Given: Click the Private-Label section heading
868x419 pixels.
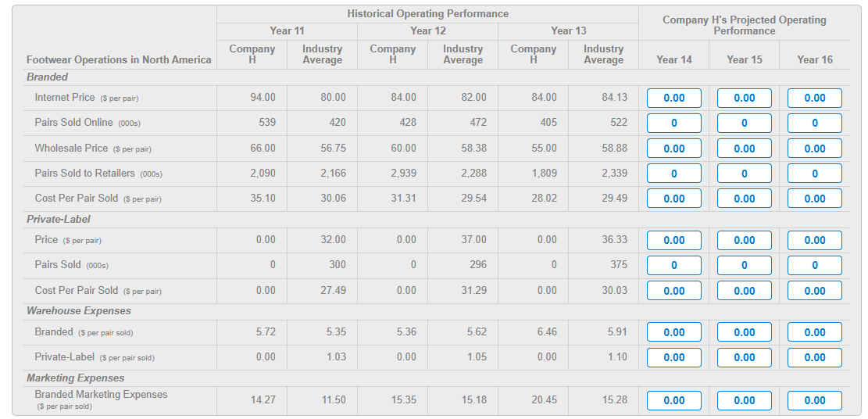Looking at the screenshot, I should 58,220.
